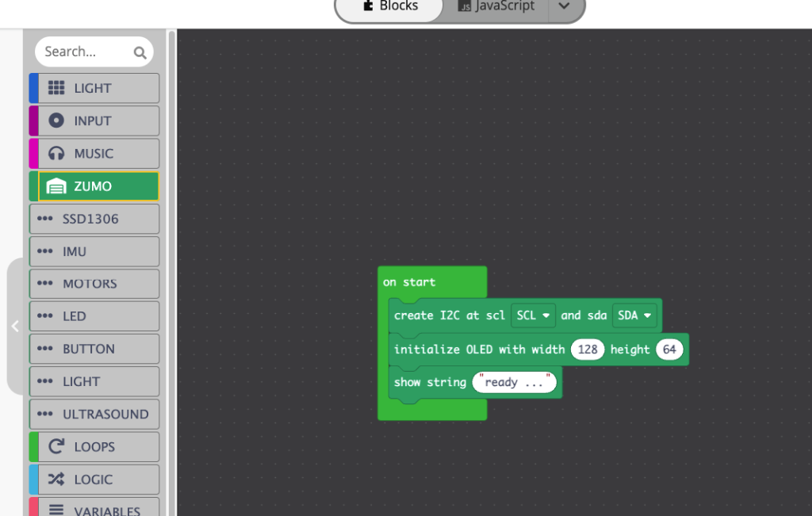The height and width of the screenshot is (516, 812).
Task: Open the MUSIC headphones category
Action: [56, 153]
